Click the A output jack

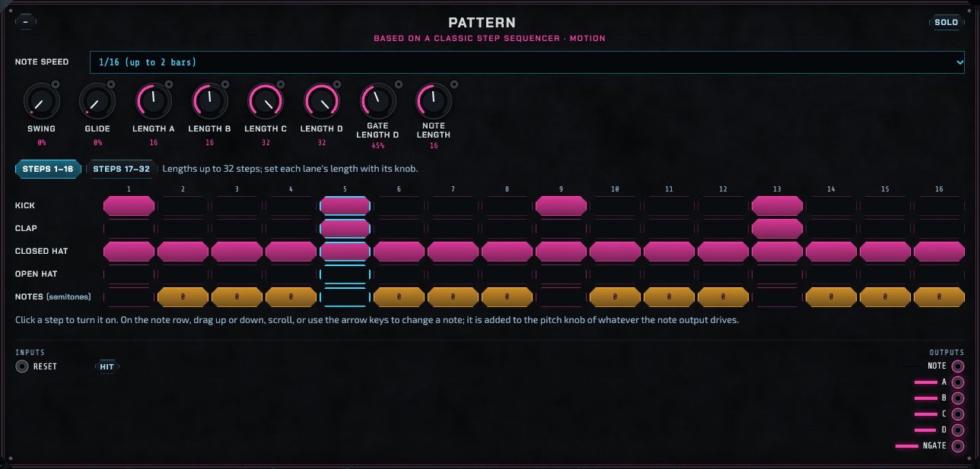point(958,382)
